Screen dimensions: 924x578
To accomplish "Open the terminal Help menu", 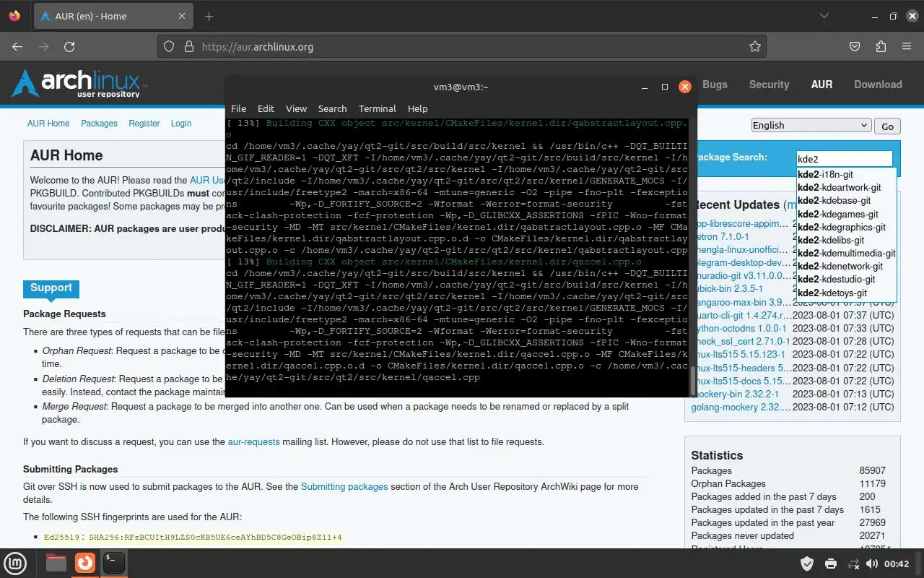I will click(x=418, y=108).
